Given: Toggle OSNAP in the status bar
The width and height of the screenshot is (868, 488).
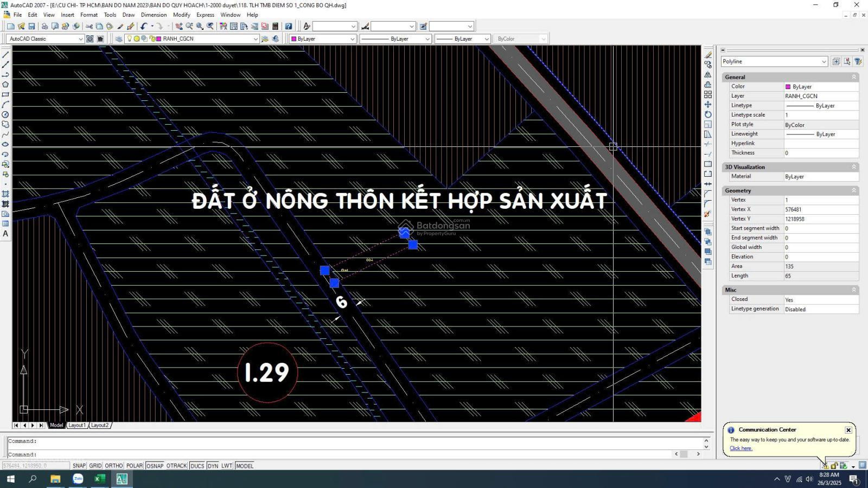Looking at the screenshot, I should [x=155, y=466].
